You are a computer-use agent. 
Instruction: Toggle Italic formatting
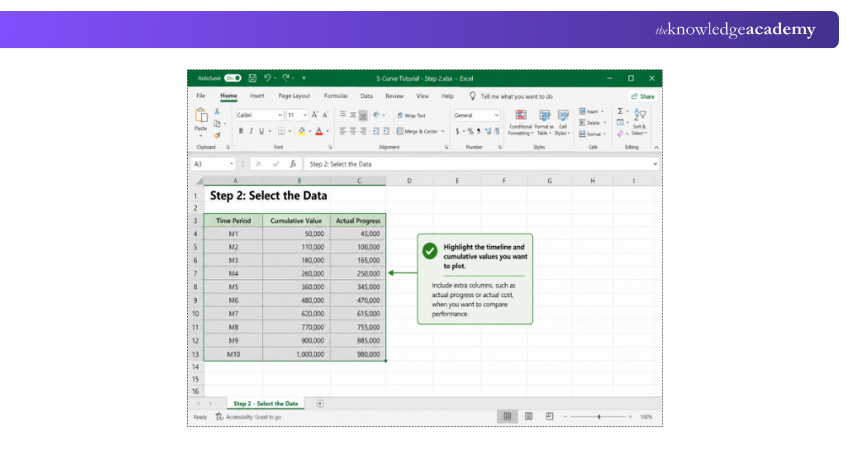point(251,131)
